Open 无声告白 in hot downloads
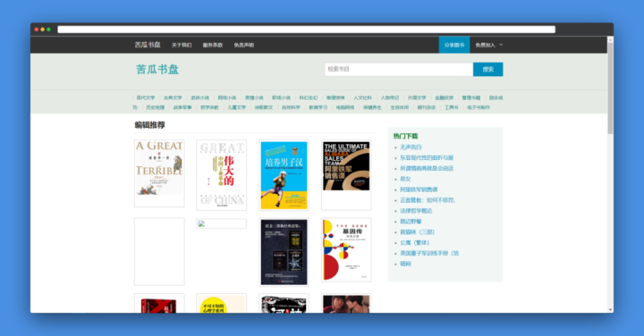 [411, 147]
